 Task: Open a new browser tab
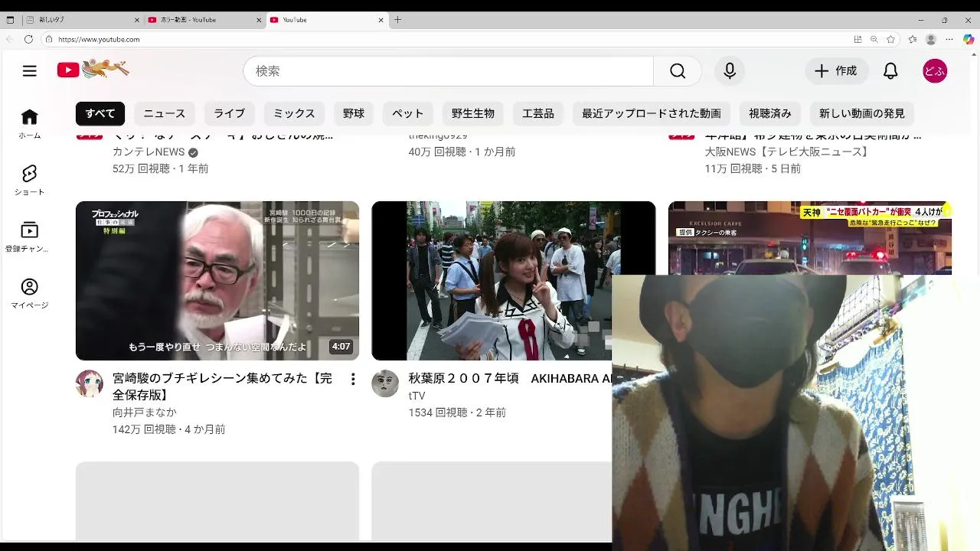point(397,20)
